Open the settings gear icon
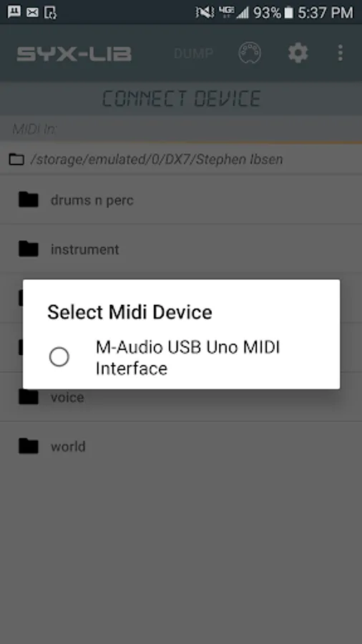 coord(298,53)
